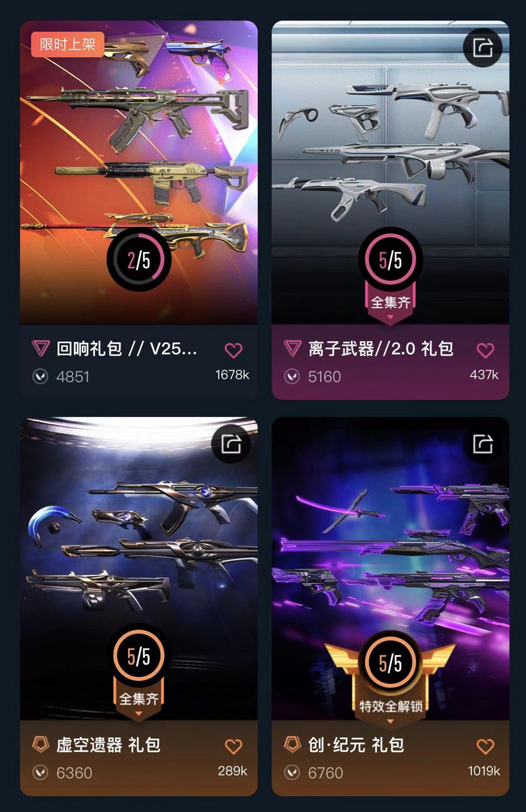This screenshot has width=526, height=812.
Task: Click pink tier triangle icon beside 离子武器//2.0
Action: [x=292, y=349]
